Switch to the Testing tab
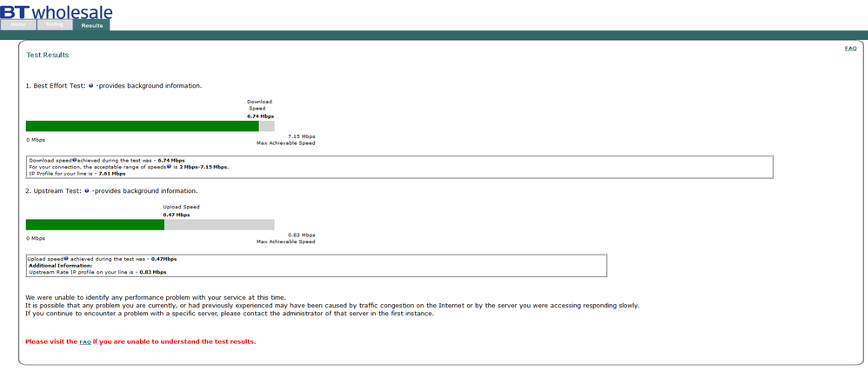 coord(54,25)
